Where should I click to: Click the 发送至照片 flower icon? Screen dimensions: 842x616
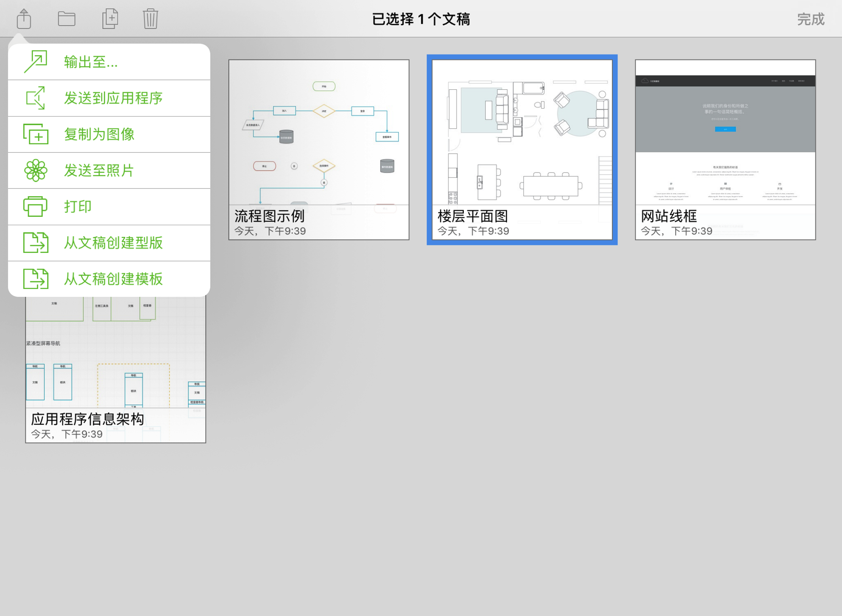(x=36, y=170)
